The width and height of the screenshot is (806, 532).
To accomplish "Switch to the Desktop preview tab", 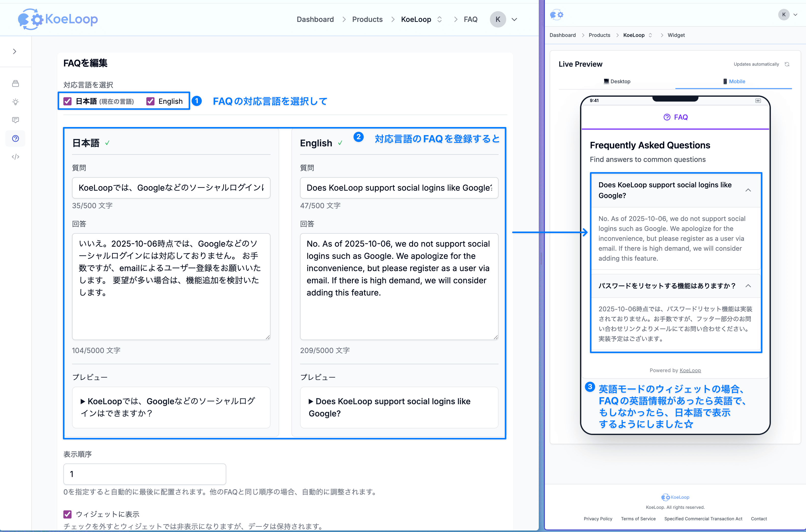I will click(x=617, y=81).
